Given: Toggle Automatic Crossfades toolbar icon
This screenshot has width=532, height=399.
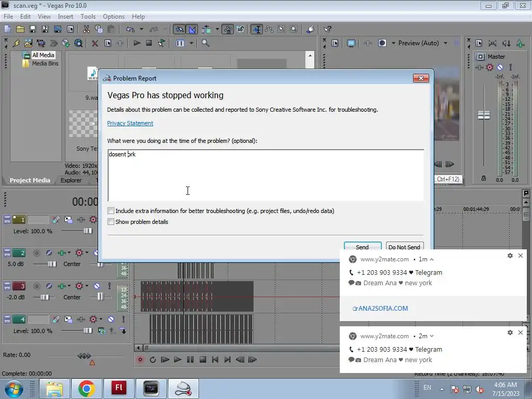Looking at the screenshot, I should click(x=192, y=29).
